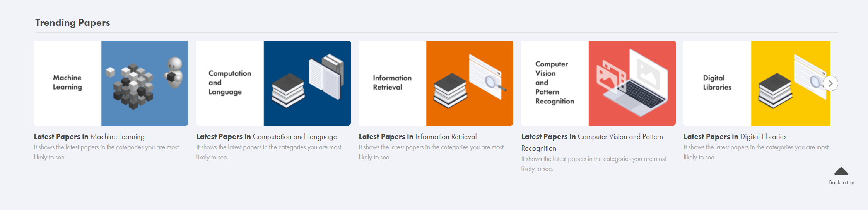This screenshot has width=868, height=210.
Task: Open 'Latest Papers in Information Retrieval' link
Action: 418,137
